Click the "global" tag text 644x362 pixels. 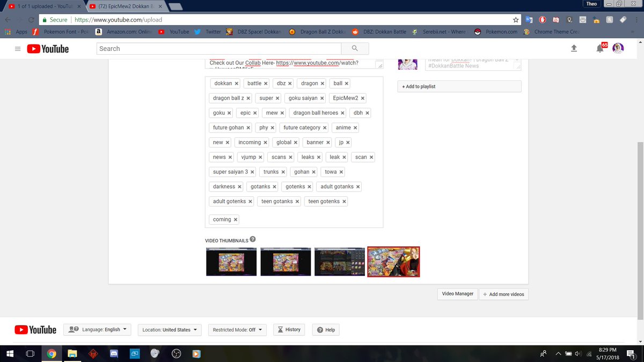(284, 143)
